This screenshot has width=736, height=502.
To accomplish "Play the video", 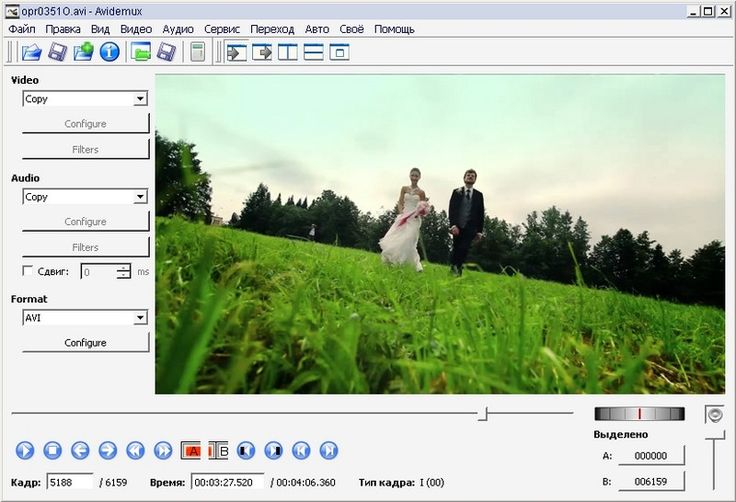I will point(25,450).
